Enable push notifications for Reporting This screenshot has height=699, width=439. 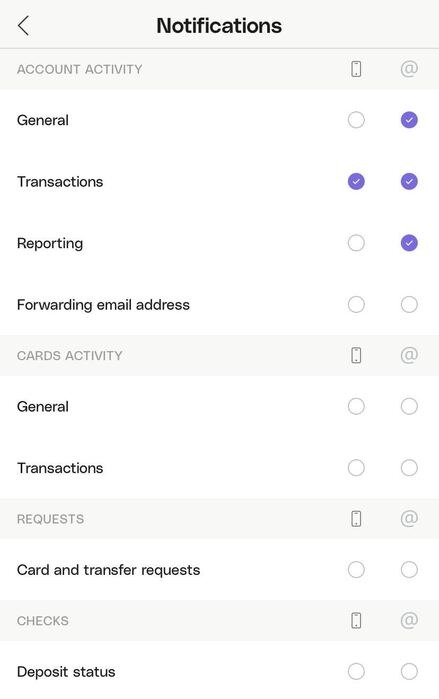[x=356, y=243]
